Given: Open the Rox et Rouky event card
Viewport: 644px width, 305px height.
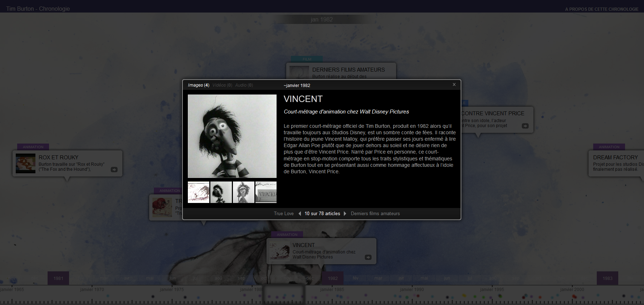Looking at the screenshot, I should tap(68, 163).
